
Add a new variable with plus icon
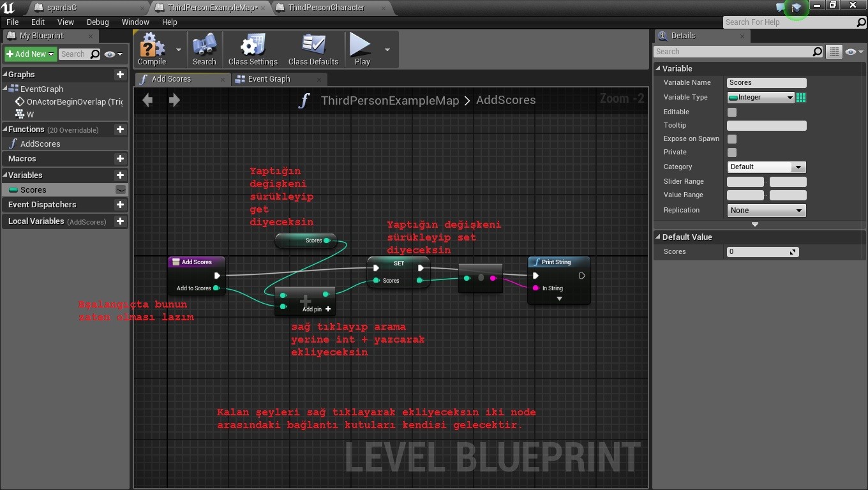point(120,175)
